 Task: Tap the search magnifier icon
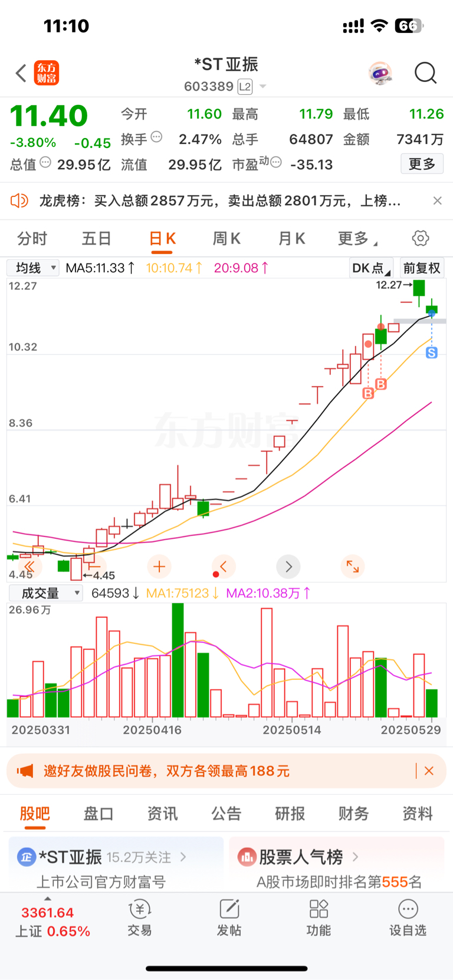click(425, 74)
